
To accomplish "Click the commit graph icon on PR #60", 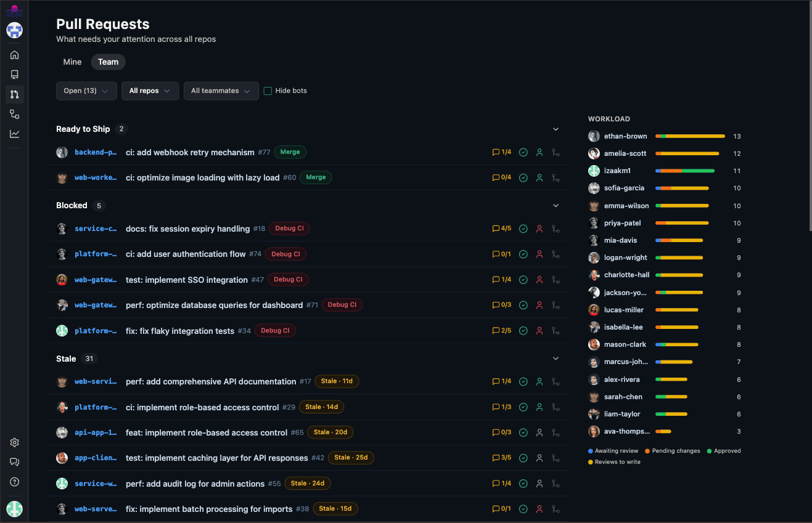I will pyautogui.click(x=555, y=177).
